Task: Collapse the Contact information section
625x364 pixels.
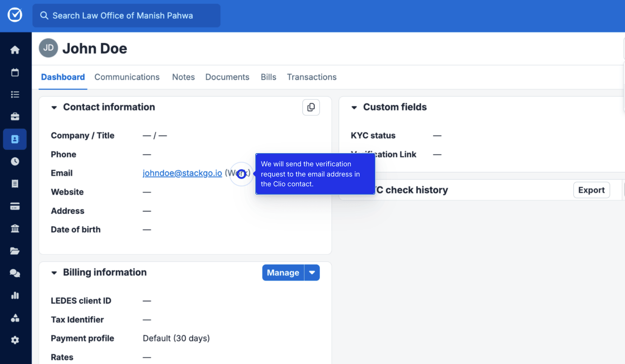Action: [x=54, y=108]
